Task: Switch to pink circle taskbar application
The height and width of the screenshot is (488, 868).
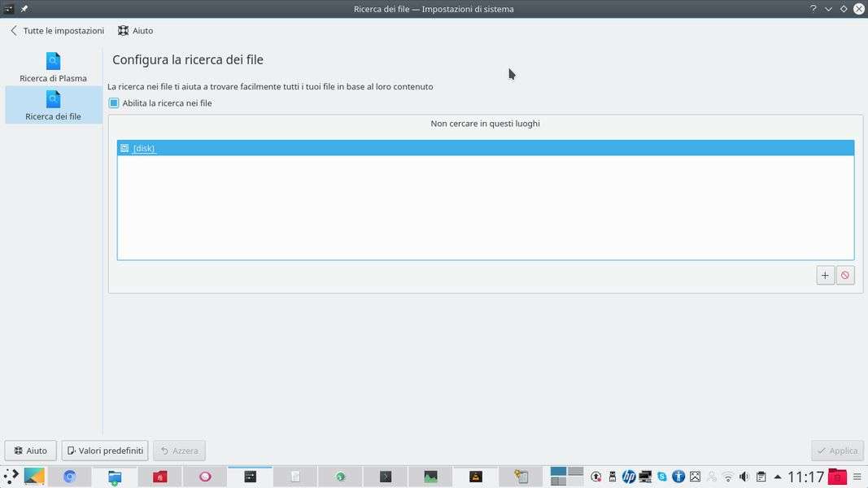Action: [x=205, y=477]
